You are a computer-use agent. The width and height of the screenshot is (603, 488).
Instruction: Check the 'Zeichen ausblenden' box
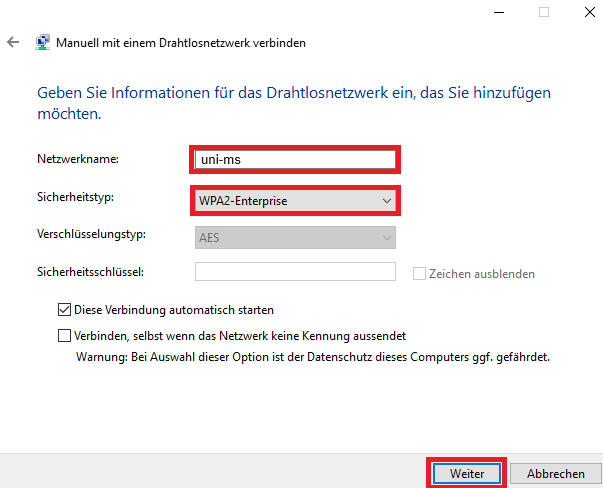(x=420, y=273)
